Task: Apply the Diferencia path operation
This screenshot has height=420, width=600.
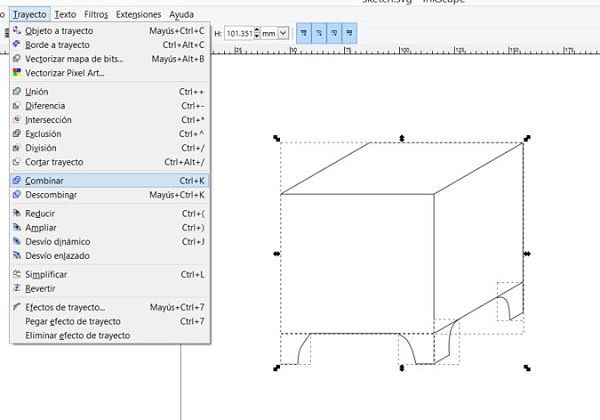Action: 110,106
